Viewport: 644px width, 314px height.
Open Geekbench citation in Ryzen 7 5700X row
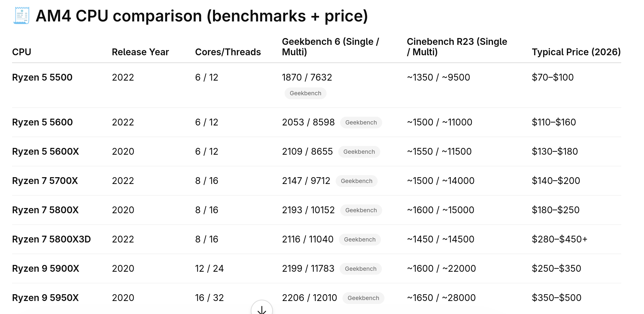click(x=356, y=181)
